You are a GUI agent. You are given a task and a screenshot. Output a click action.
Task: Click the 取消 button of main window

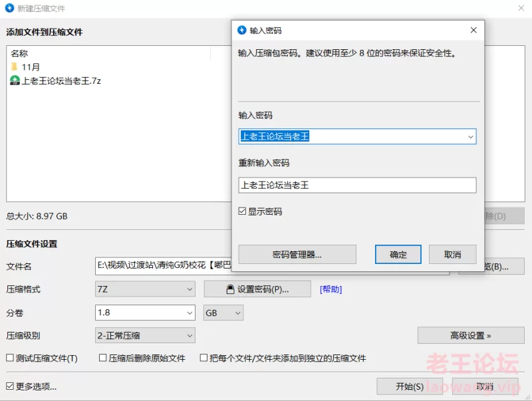pos(485,386)
